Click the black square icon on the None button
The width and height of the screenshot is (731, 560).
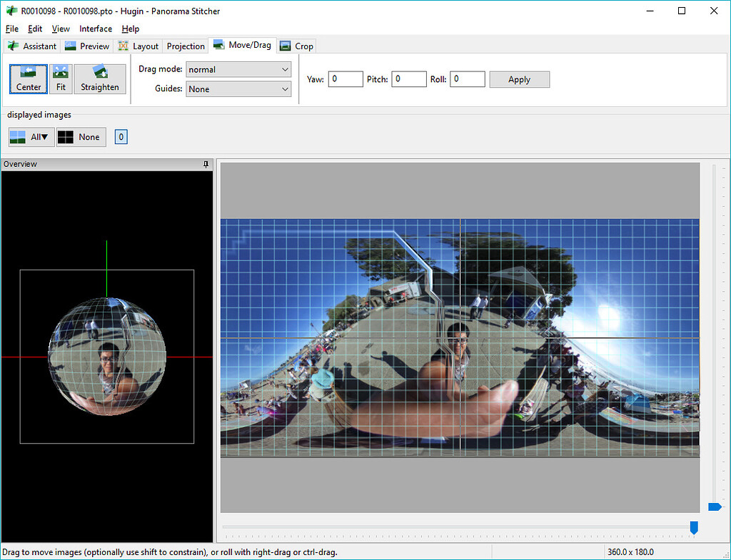(x=66, y=136)
